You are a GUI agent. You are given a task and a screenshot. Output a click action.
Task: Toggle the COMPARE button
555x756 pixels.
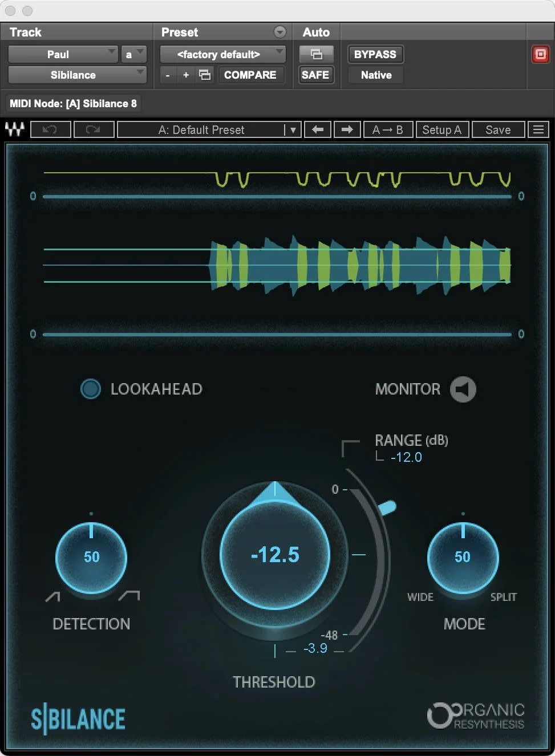tap(250, 75)
